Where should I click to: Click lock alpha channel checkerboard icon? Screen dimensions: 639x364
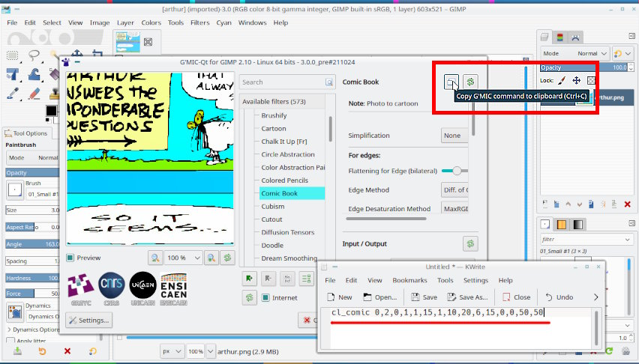590,80
